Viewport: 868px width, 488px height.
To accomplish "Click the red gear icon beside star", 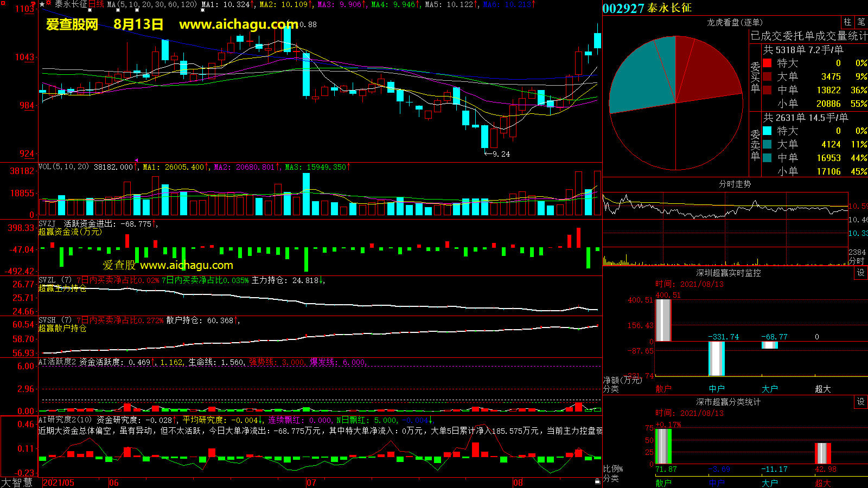I will click(x=49, y=4).
